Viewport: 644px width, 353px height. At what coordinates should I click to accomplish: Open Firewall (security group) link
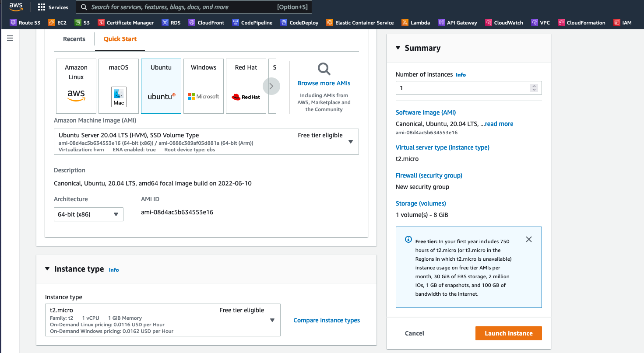click(x=429, y=175)
